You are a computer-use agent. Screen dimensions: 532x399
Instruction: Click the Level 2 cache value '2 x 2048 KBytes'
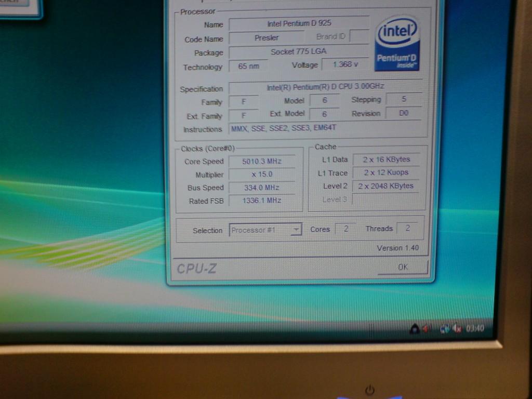click(386, 186)
